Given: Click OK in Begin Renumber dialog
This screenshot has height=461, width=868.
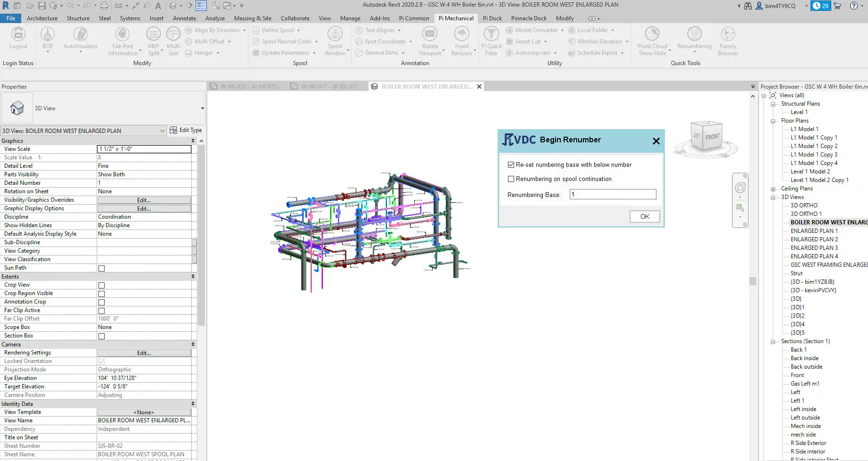Looking at the screenshot, I should pyautogui.click(x=645, y=216).
